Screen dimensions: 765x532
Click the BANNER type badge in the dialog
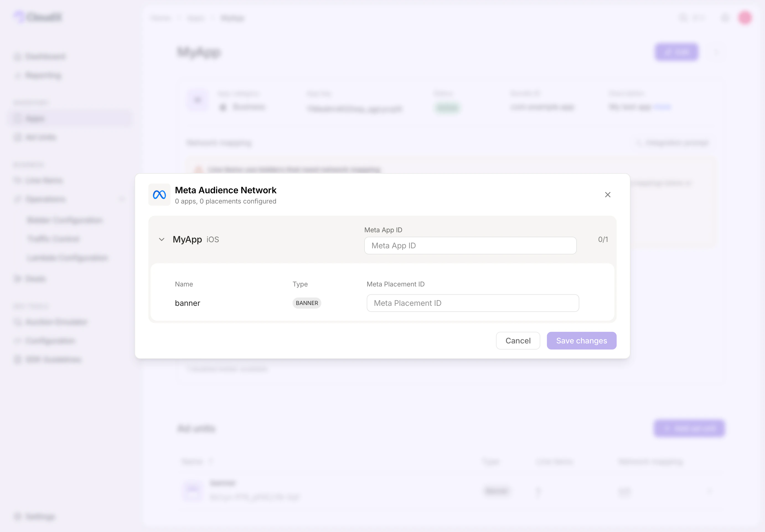coord(307,303)
